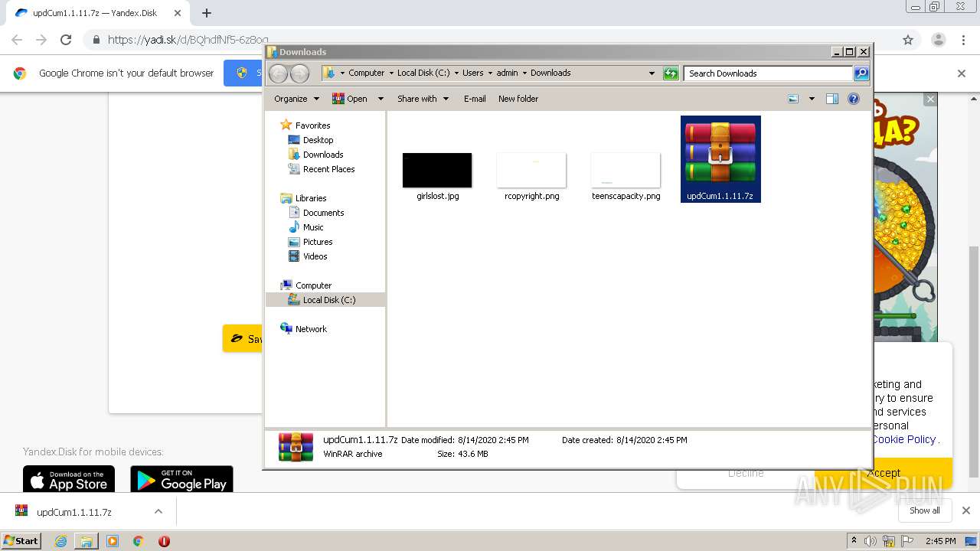
Task: Show hidden system tray icons
Action: point(854,541)
